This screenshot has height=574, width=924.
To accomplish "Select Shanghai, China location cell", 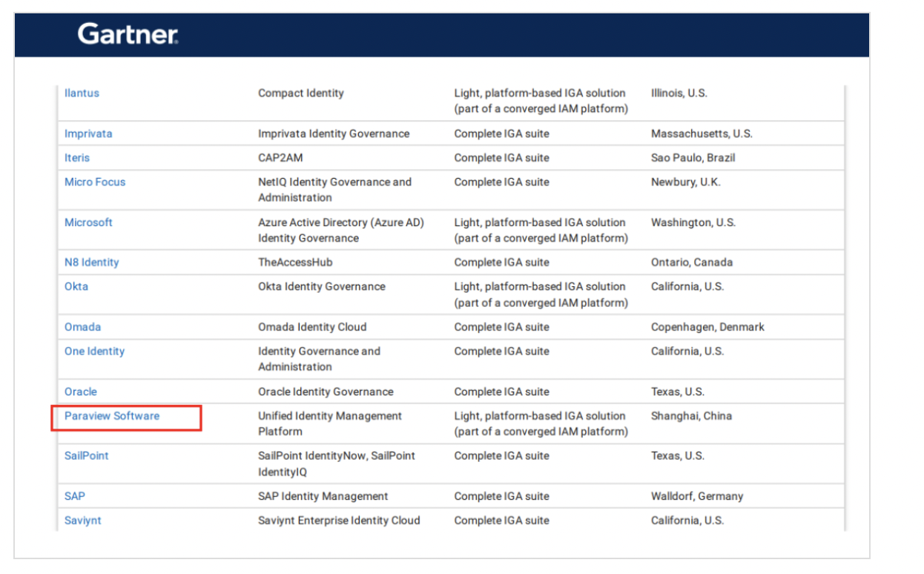I will pyautogui.click(x=691, y=416).
